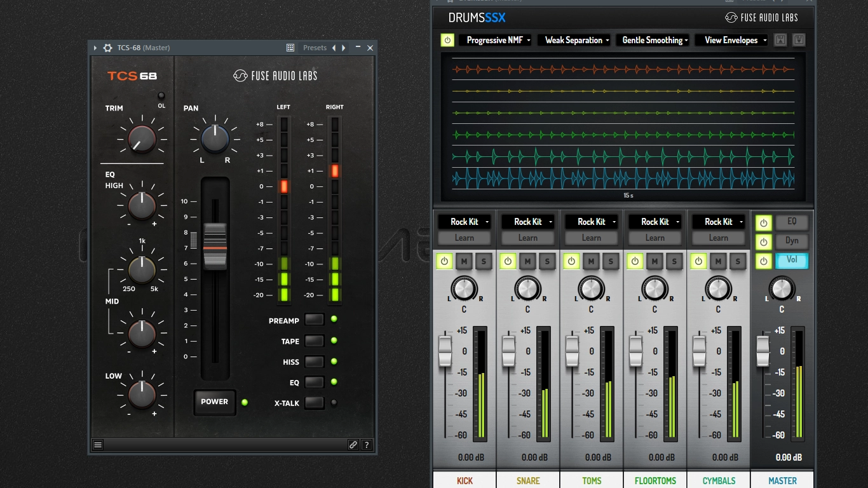Screen dimensions: 868x488
Task: Click the TCS-68 main volume fader handle
Action: point(215,247)
